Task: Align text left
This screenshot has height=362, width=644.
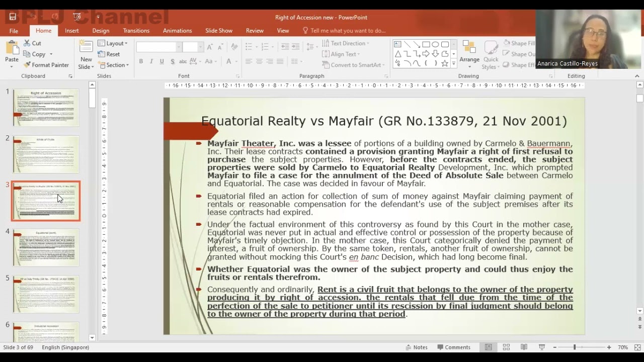Action: tap(249, 61)
